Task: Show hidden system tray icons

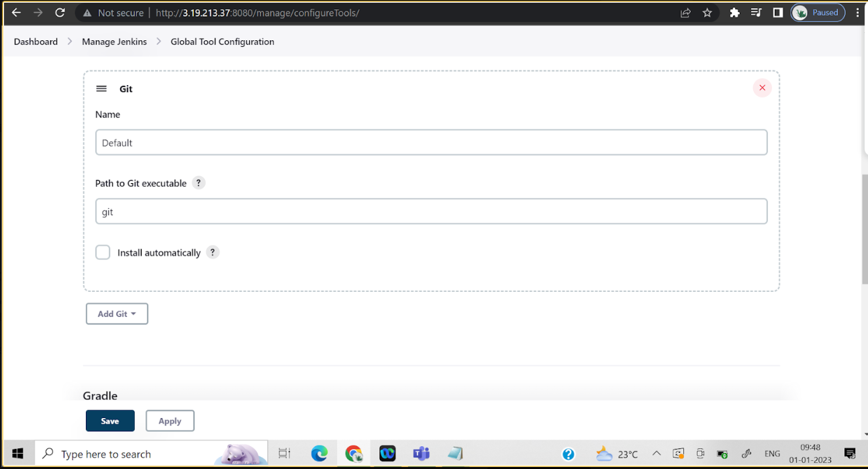Action: pyautogui.click(x=657, y=453)
